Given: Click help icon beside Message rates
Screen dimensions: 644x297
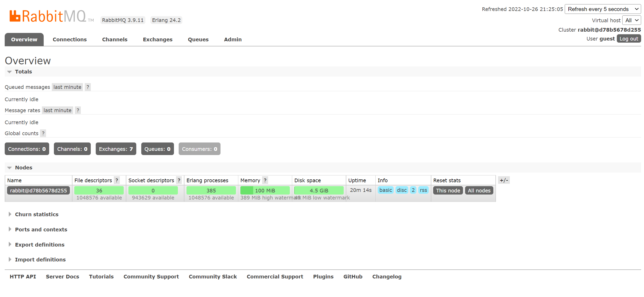Looking at the screenshot, I should [78, 110].
